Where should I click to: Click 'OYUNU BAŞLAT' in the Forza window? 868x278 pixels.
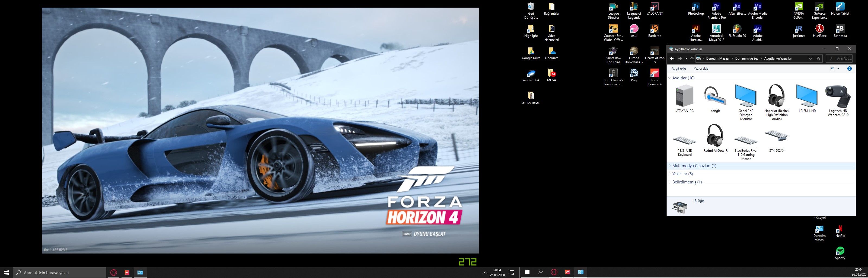click(430, 234)
